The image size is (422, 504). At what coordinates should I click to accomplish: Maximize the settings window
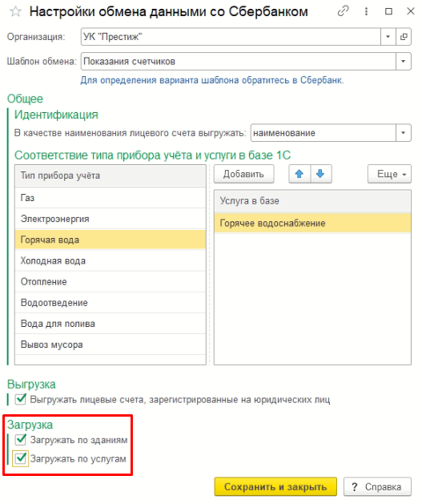[x=388, y=11]
